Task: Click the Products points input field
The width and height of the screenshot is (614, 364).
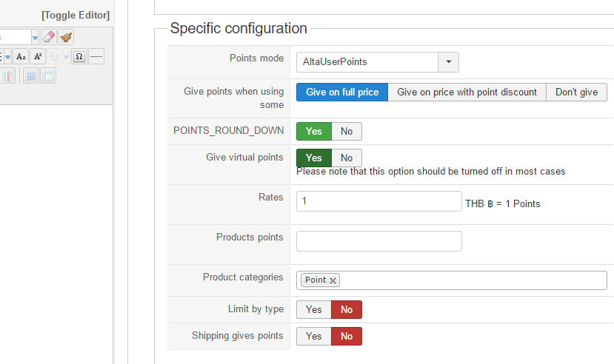Action: (378, 241)
